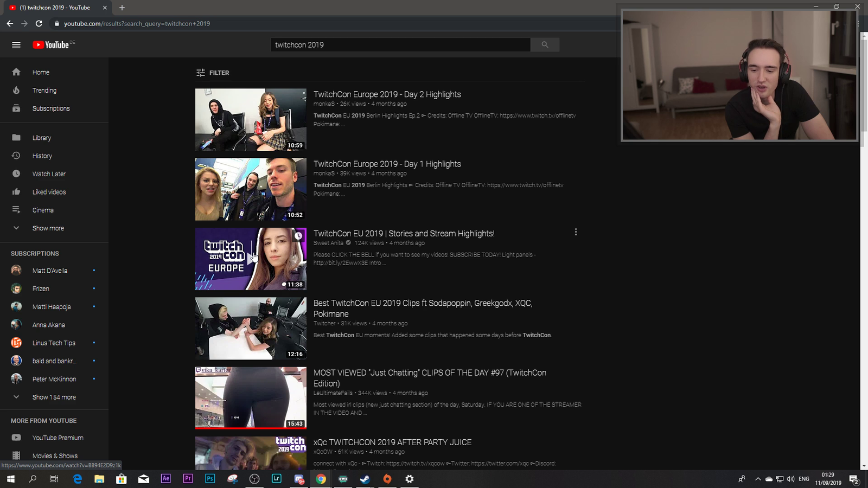Screen dimensions: 868x488
Task: Open TwitchCon Europe 2019 Day 1 thumbnail
Action: [x=251, y=189]
